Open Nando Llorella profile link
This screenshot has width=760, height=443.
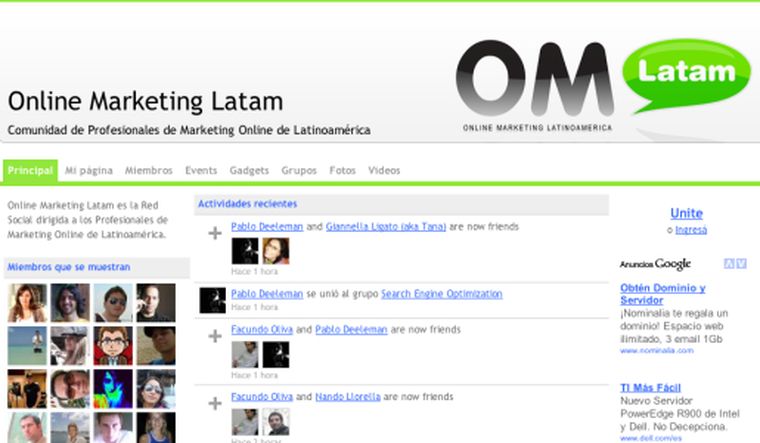[x=348, y=397]
